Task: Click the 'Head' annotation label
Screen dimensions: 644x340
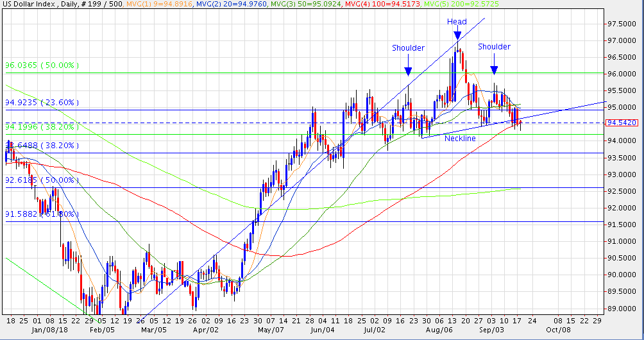Action: (457, 21)
